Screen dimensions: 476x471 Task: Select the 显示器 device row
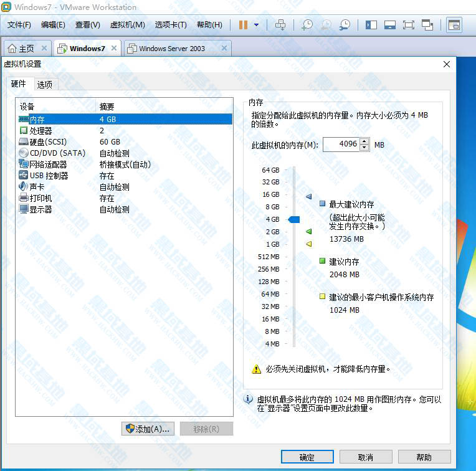[125, 209]
